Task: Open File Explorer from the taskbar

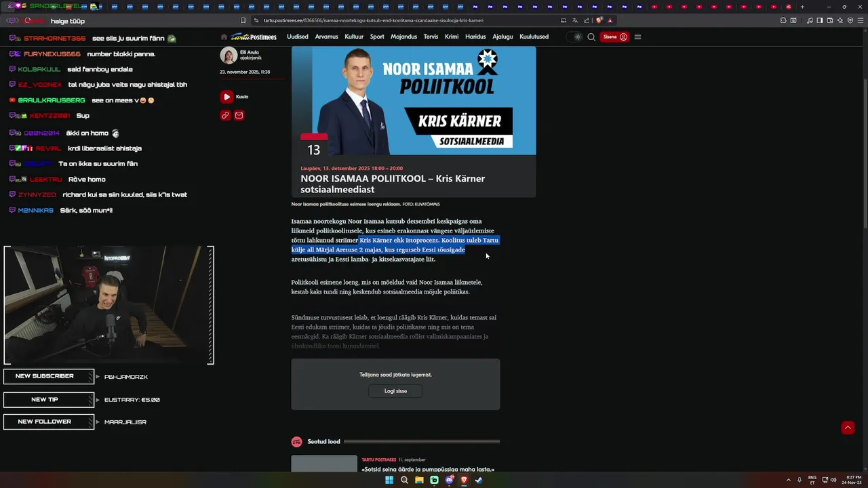Action: (419, 480)
